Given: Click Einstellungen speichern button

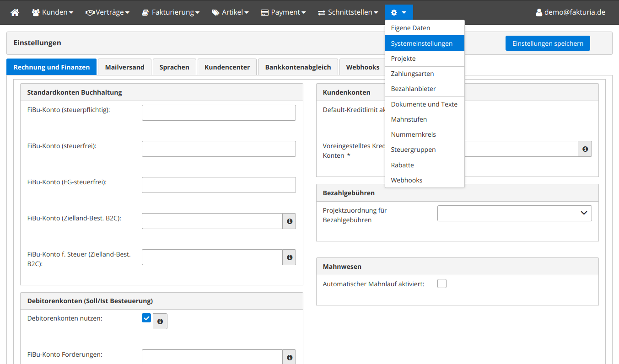Looking at the screenshot, I should [548, 43].
